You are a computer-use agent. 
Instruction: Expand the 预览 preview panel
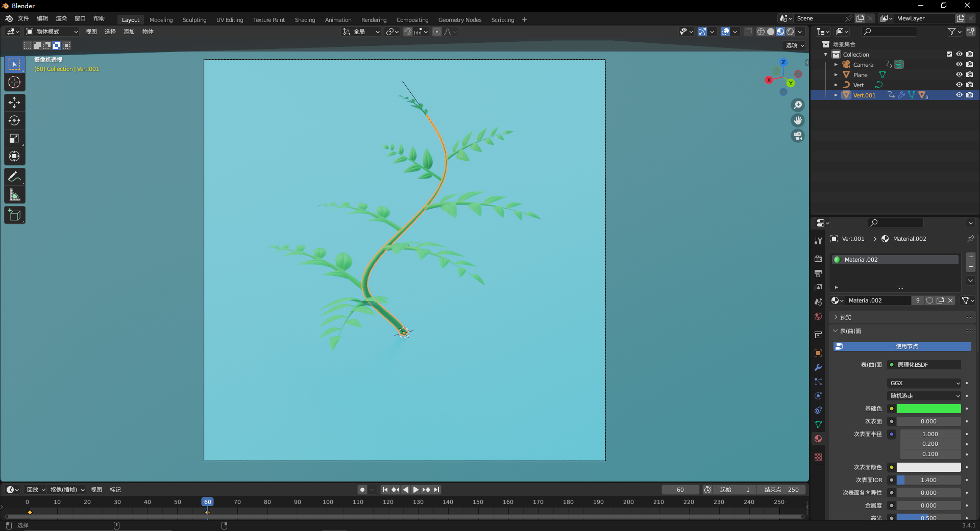pos(846,317)
